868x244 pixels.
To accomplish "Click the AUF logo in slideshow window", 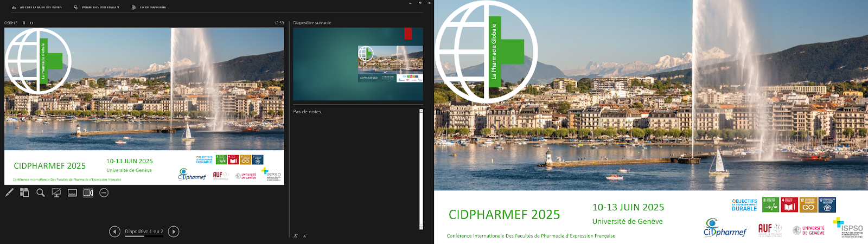I will click(770, 229).
